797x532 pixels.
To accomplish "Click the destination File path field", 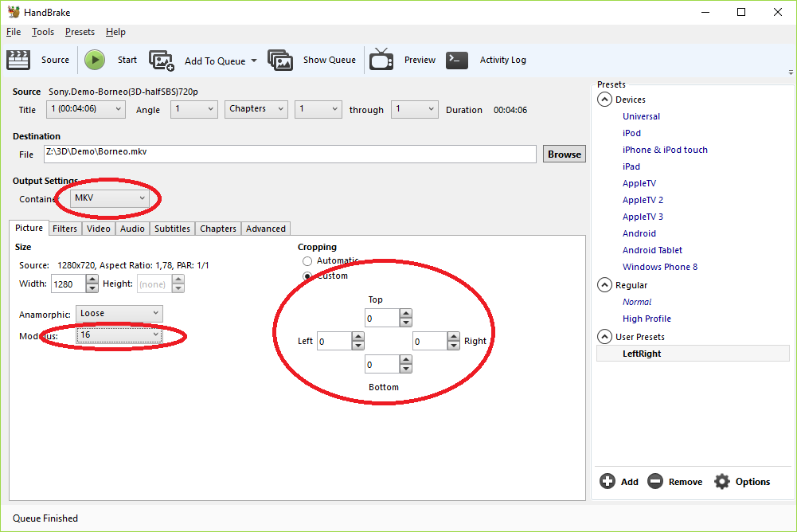I will pos(289,154).
